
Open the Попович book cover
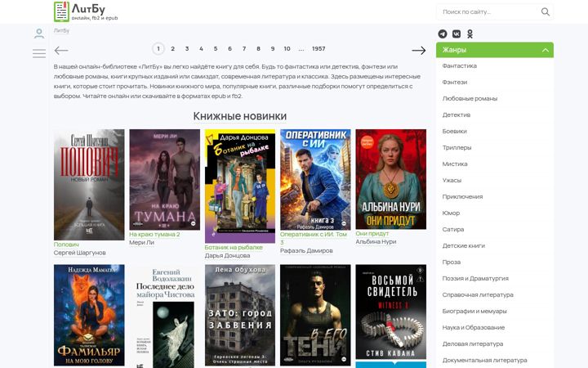pos(89,184)
